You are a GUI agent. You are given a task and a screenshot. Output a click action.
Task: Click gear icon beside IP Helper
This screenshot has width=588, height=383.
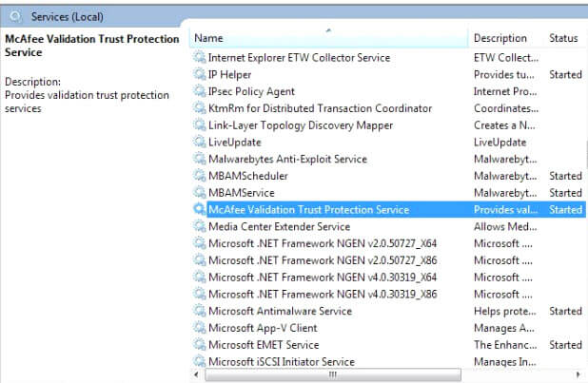pyautogui.click(x=199, y=74)
